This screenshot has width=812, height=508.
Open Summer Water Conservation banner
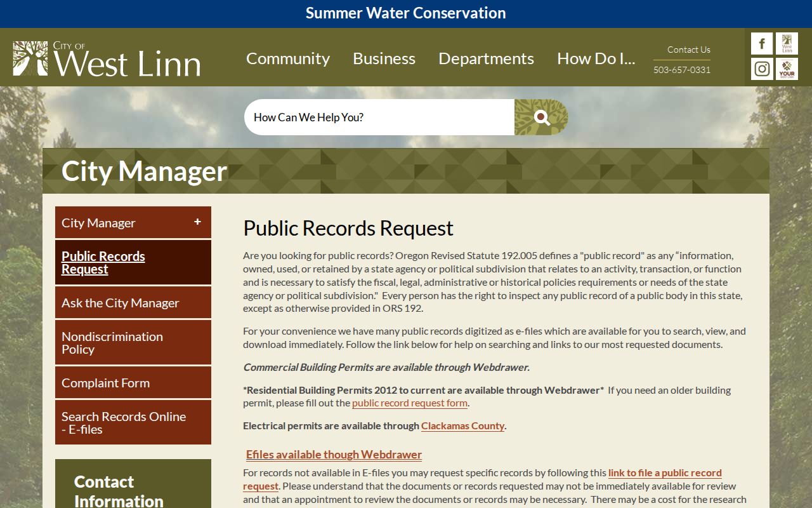click(406, 13)
